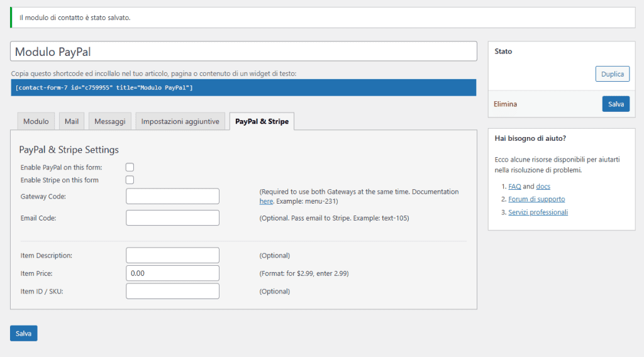Go to the Messaggi tab
This screenshot has height=357, width=644.
[x=109, y=121]
